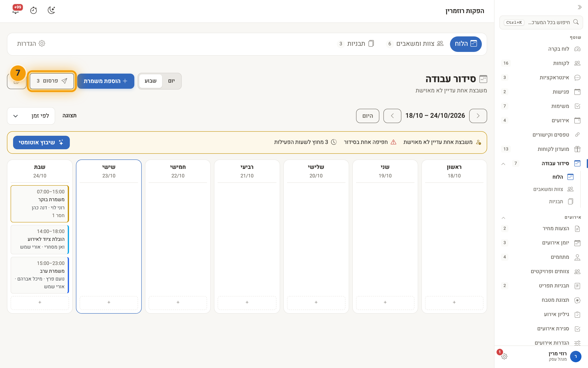Click the left-pointing week arrow beside היום
The height and width of the screenshot is (368, 588).
[x=392, y=116]
